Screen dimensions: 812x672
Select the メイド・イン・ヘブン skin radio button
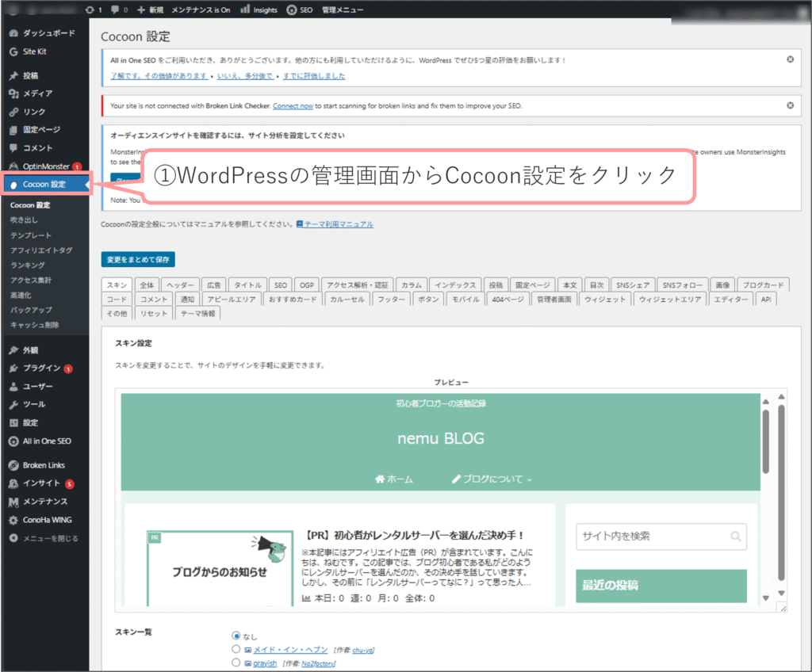236,650
